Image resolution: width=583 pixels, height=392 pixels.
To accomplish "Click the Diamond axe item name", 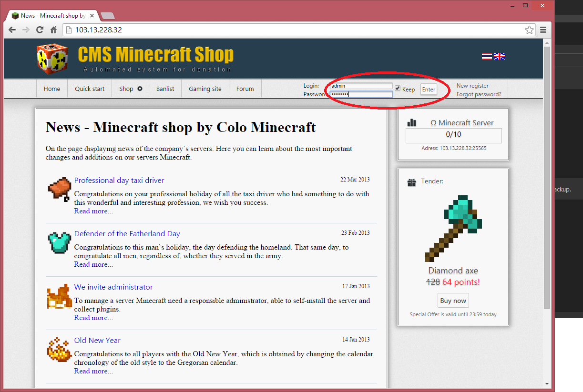I will pyautogui.click(x=453, y=271).
